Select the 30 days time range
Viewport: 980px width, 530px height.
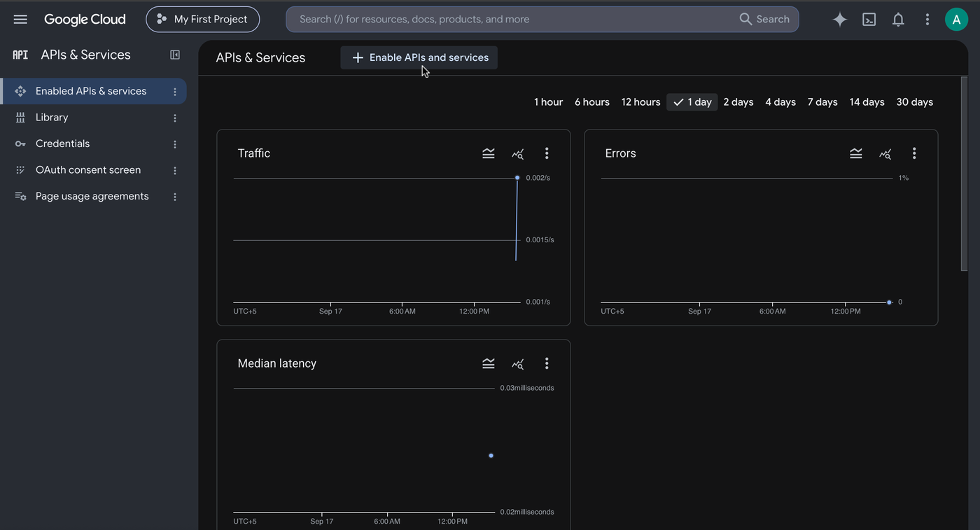click(914, 102)
